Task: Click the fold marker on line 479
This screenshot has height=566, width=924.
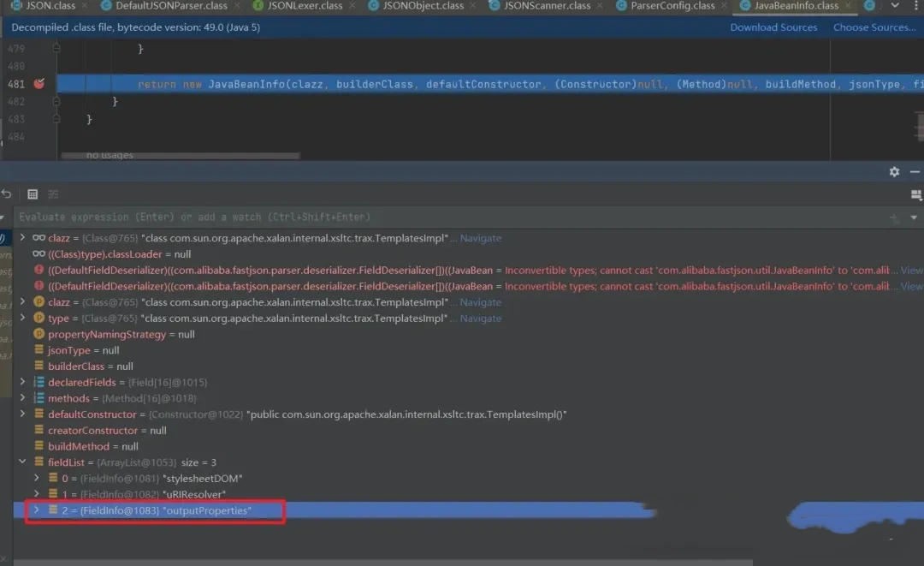Action: pos(56,48)
